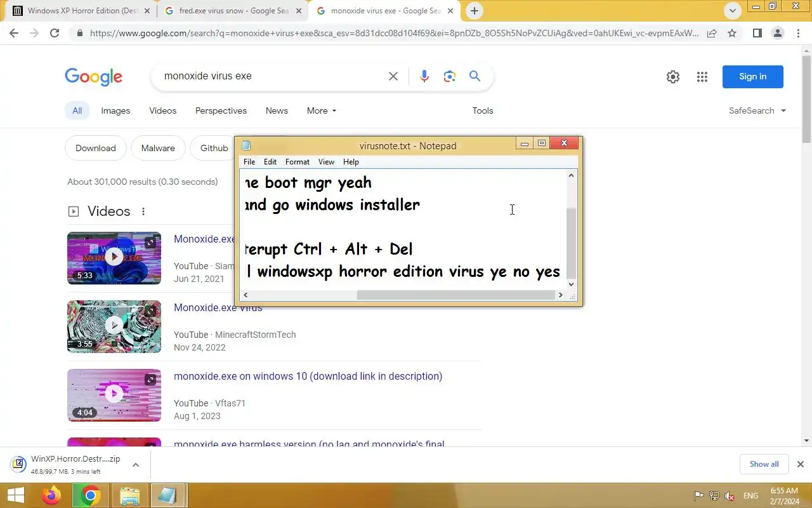Image resolution: width=812 pixels, height=508 pixels.
Task: Close the monoxide virus exe tab
Action: coord(451,11)
